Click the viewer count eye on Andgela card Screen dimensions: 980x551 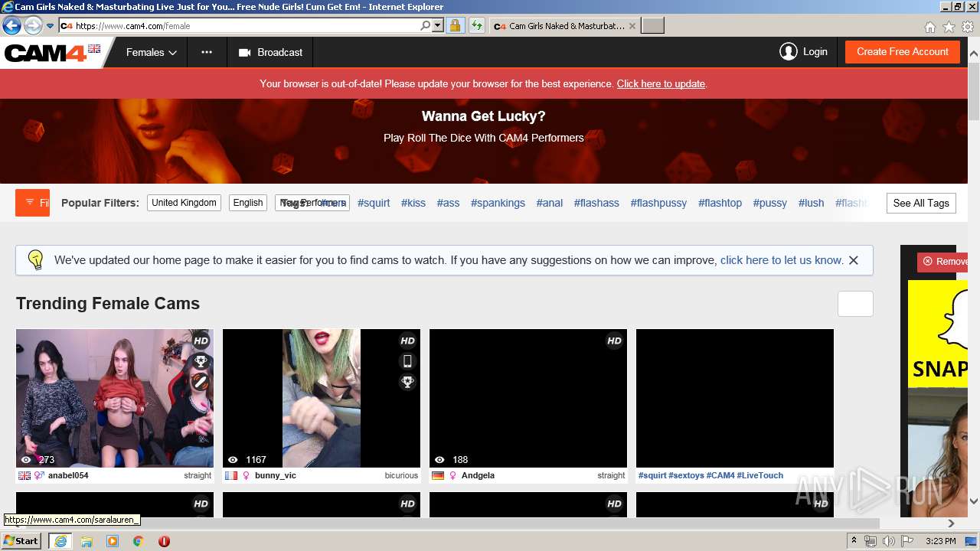pyautogui.click(x=439, y=460)
